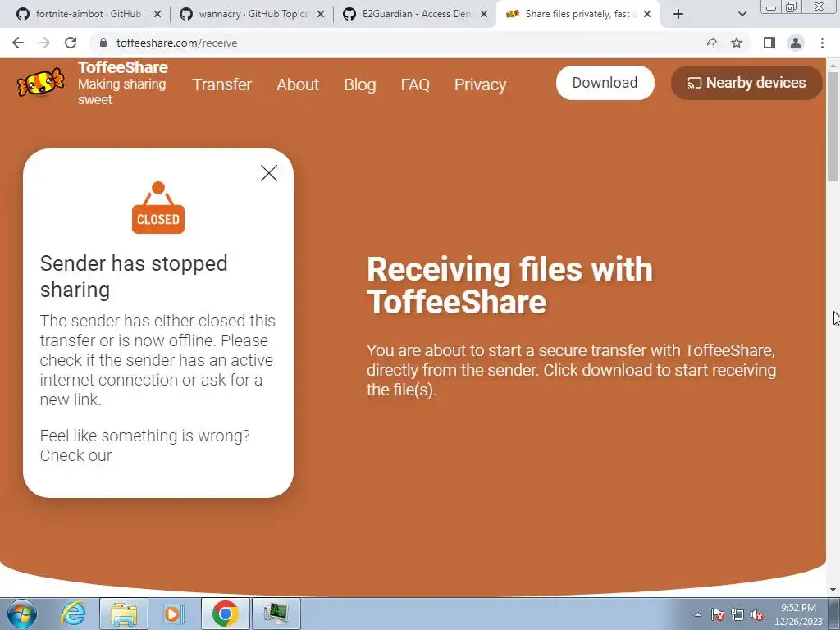Screen dimensions: 840x630
Task: Click the share this page icon
Action: 710,43
